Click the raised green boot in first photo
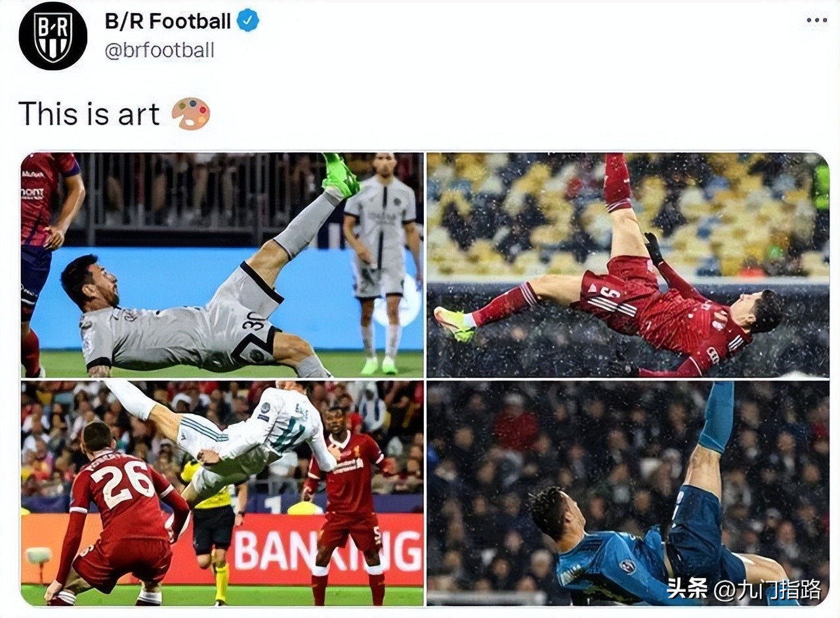Image resolution: width=840 pixels, height=618 pixels. (x=341, y=175)
